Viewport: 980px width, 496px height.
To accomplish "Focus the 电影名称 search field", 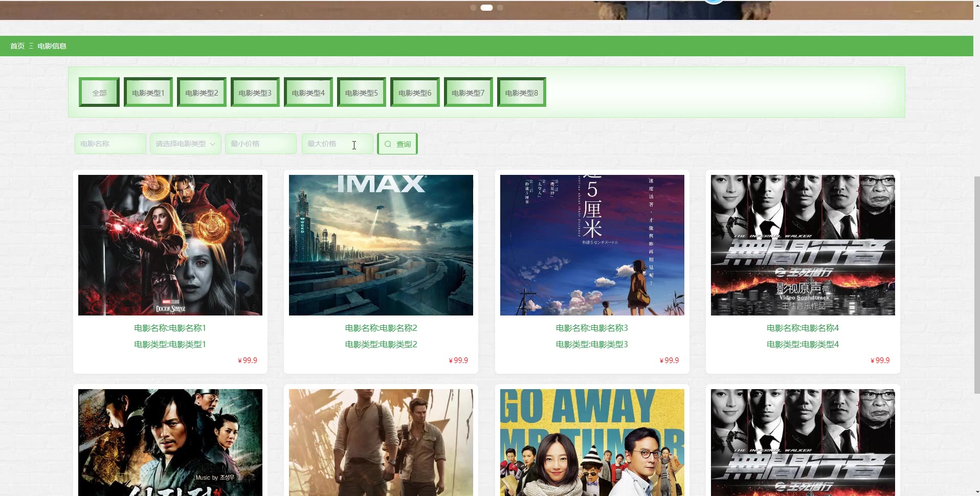I will click(x=110, y=144).
